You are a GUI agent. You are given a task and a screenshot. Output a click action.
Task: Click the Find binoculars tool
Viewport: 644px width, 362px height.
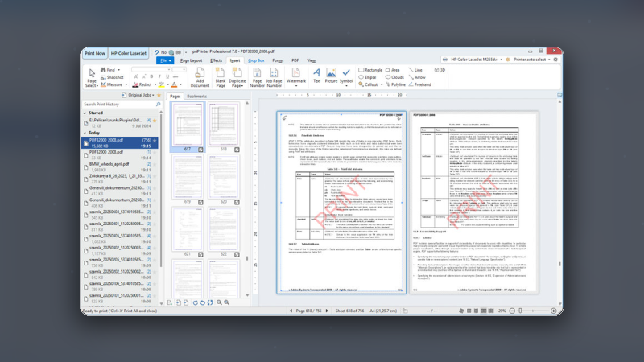(x=109, y=70)
